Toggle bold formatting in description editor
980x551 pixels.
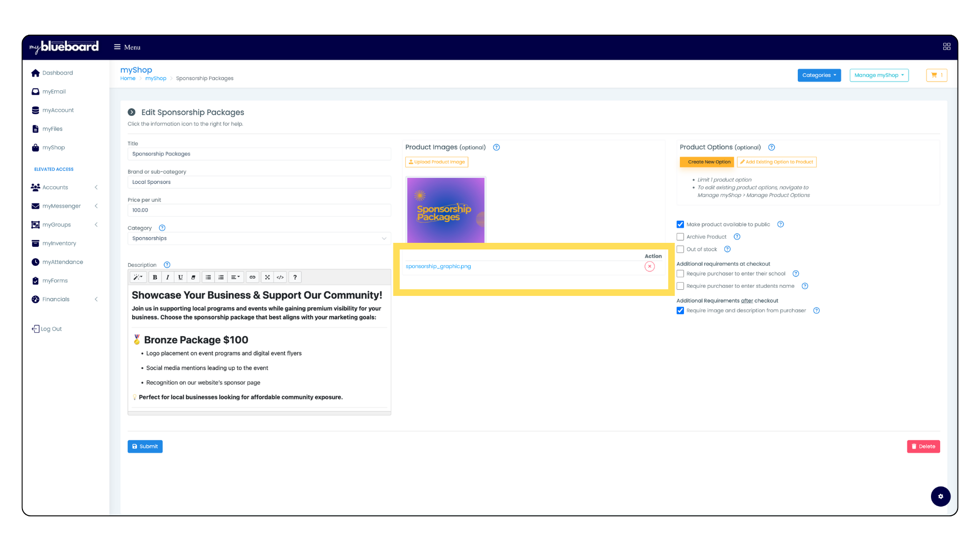[x=155, y=277]
